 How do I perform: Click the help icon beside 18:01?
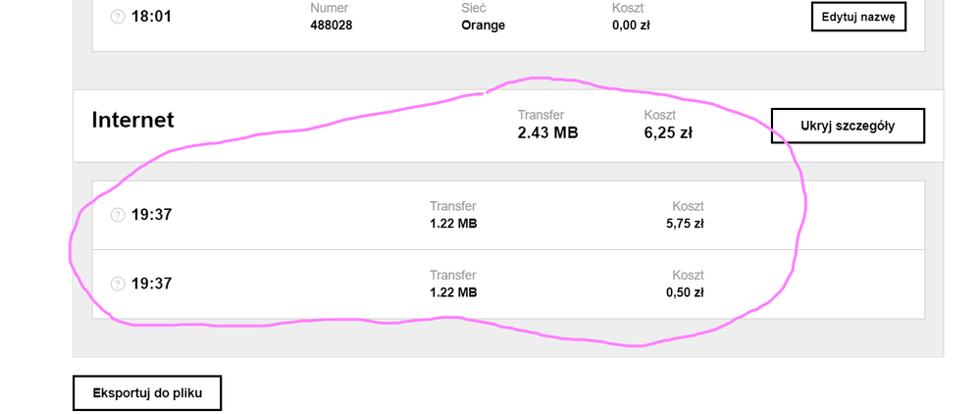tap(118, 17)
